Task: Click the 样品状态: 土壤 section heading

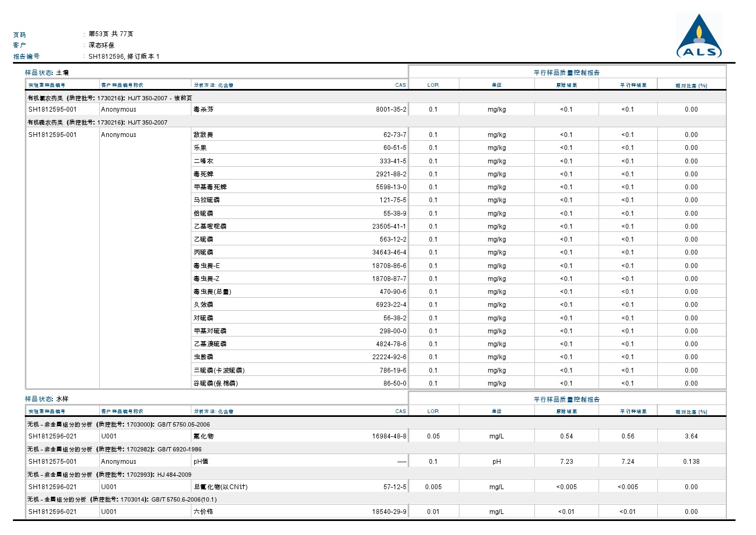Action: [x=47, y=73]
